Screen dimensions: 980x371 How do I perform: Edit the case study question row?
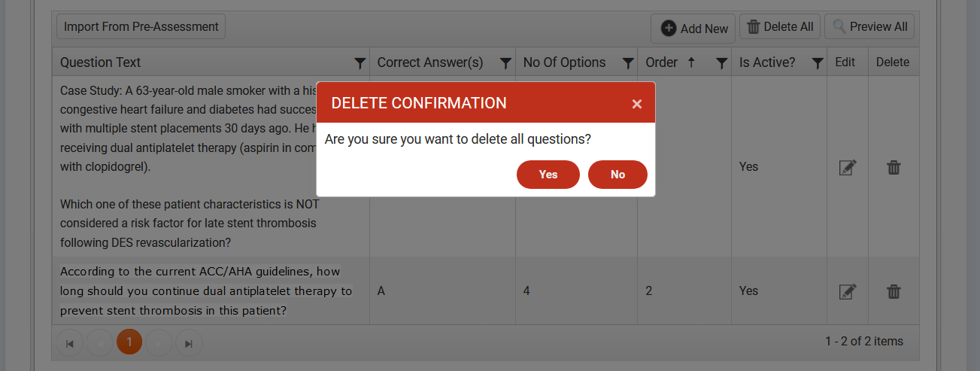[x=848, y=167]
